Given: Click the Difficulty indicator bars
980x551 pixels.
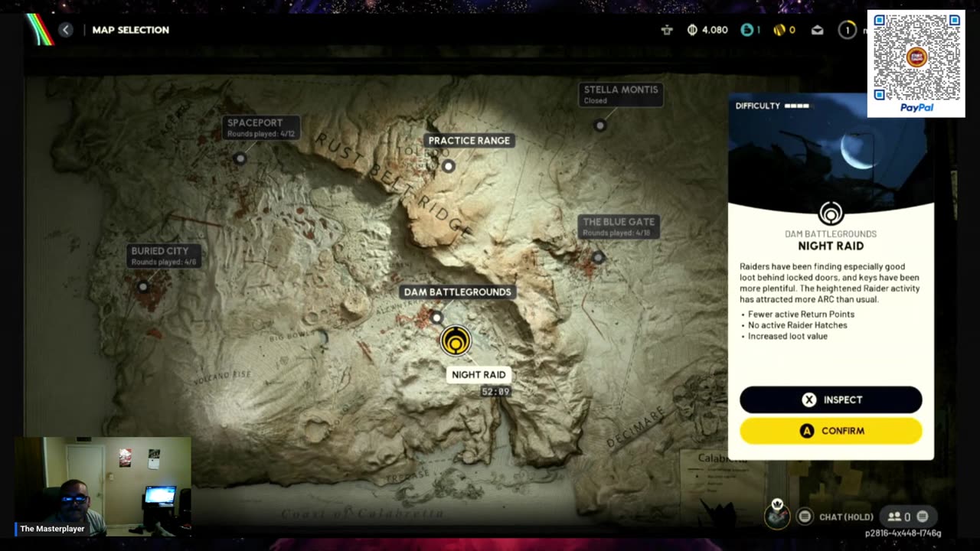Looking at the screenshot, I should (797, 106).
